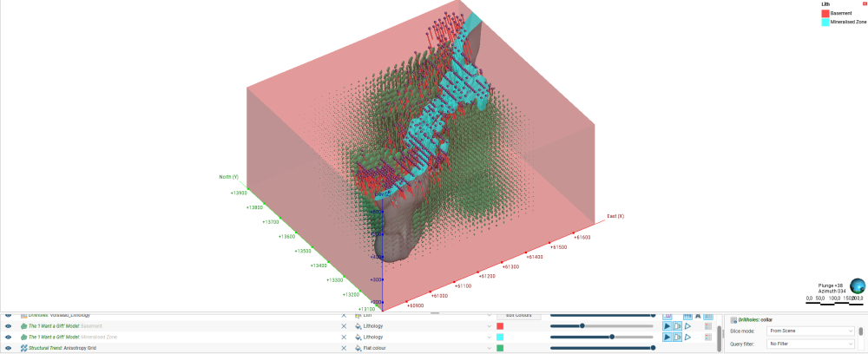The height and width of the screenshot is (354, 868).
Task: Click Basement Lithology paint bucket icon
Action: tap(358, 325)
